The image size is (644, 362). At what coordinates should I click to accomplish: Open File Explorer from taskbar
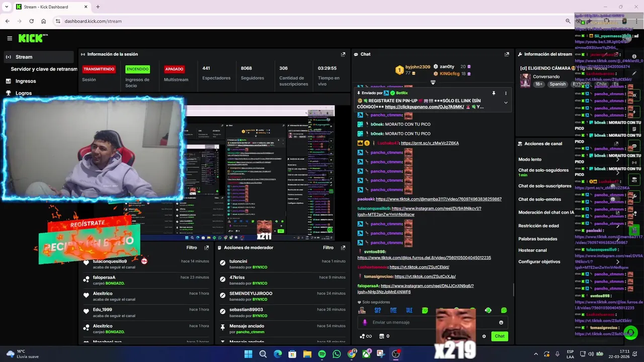click(307, 354)
